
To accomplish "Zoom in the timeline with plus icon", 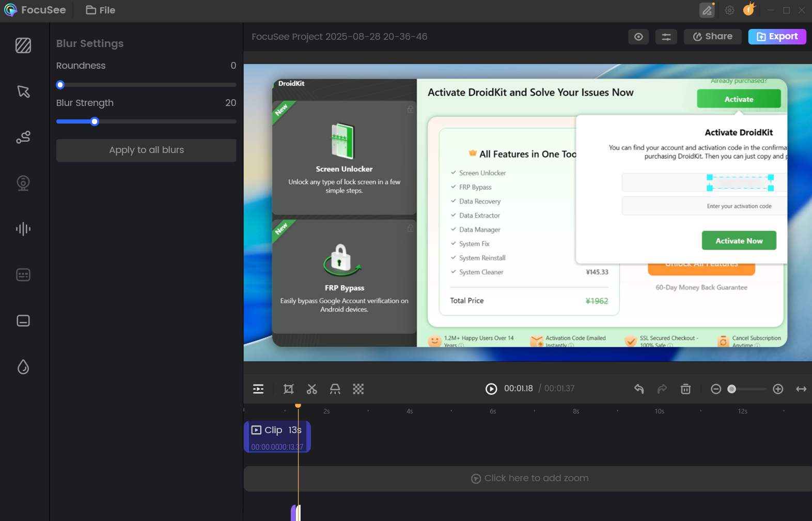I will (778, 389).
